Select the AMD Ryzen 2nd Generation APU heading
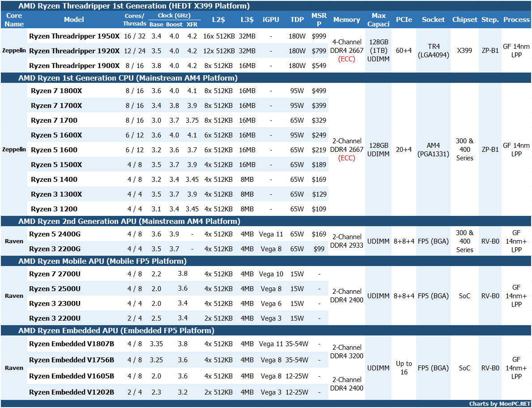 pos(129,222)
